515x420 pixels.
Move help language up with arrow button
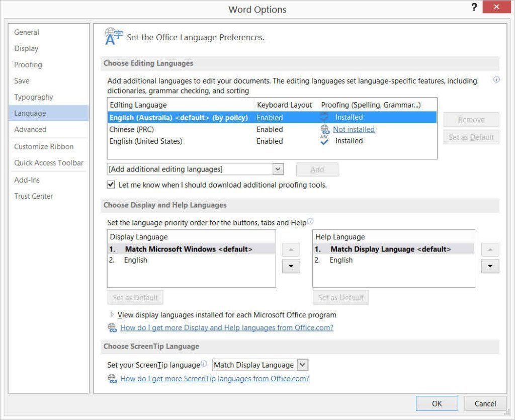coord(490,249)
